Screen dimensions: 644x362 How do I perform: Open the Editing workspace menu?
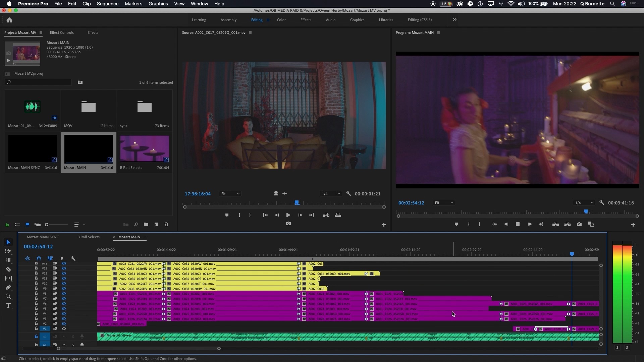coord(268,20)
